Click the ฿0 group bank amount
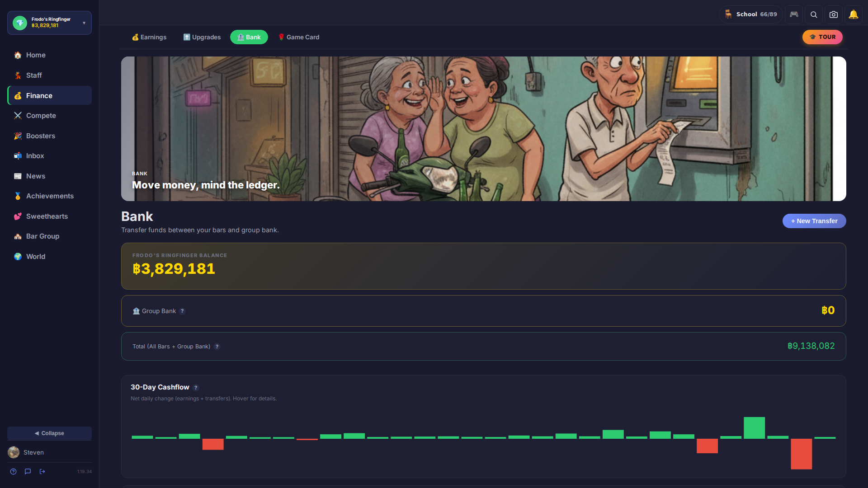 point(828,310)
